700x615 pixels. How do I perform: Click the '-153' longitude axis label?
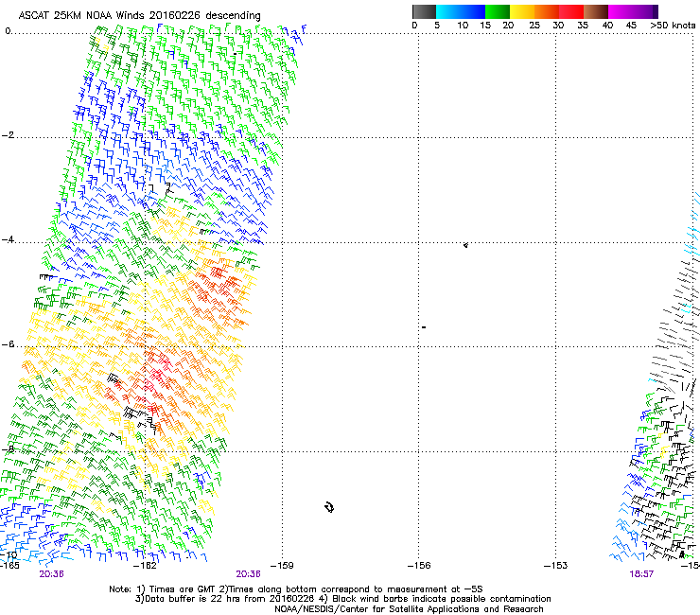[555, 566]
